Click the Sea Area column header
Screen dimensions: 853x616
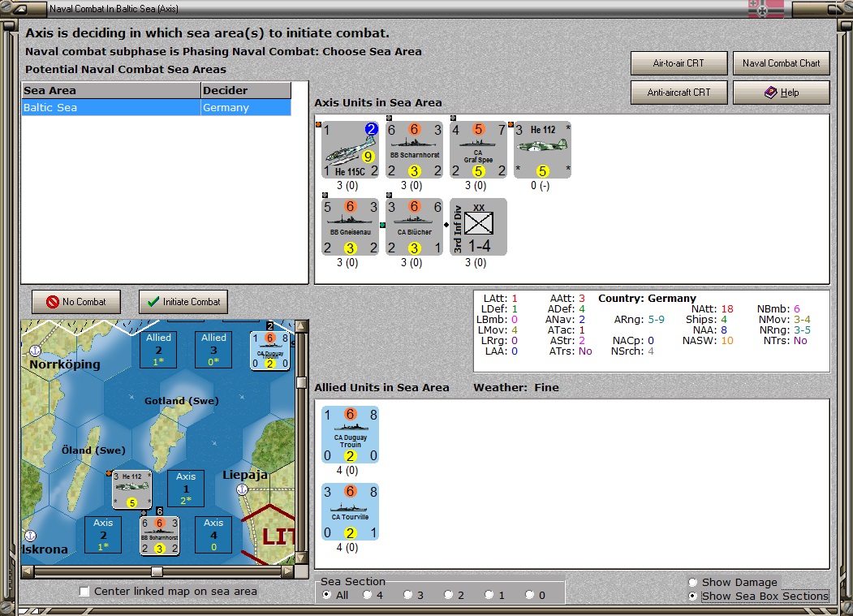pyautogui.click(x=111, y=90)
